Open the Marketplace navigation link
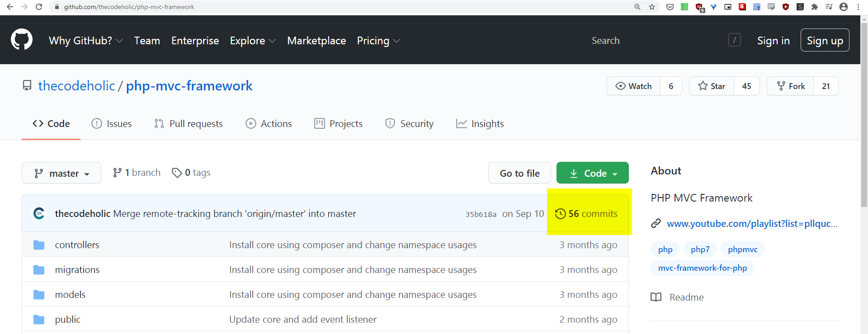 pyautogui.click(x=316, y=41)
